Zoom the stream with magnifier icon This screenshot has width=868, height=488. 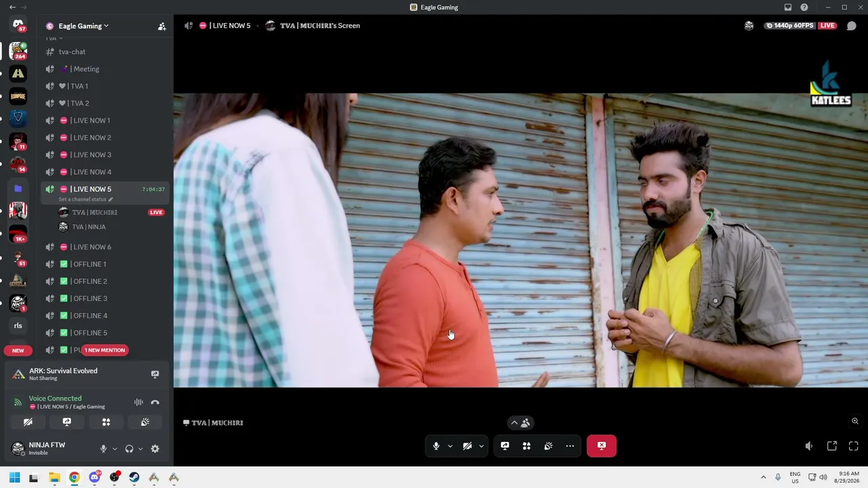click(x=855, y=421)
